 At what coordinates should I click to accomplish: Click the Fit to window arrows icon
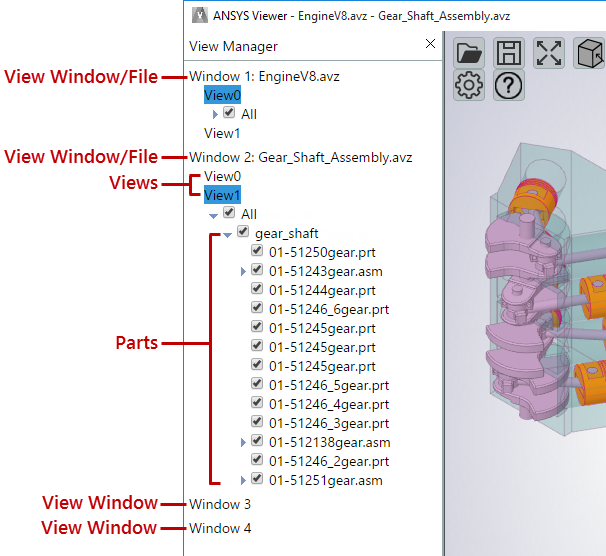549,53
